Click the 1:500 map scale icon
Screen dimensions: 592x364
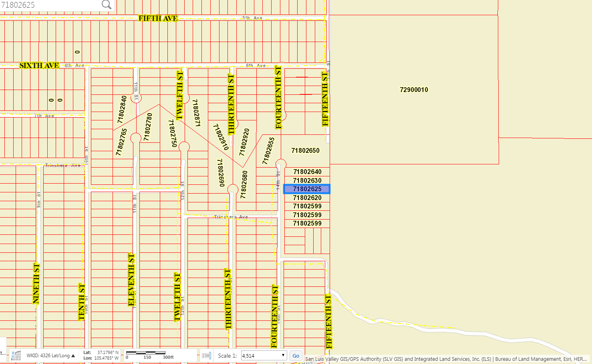point(206,356)
